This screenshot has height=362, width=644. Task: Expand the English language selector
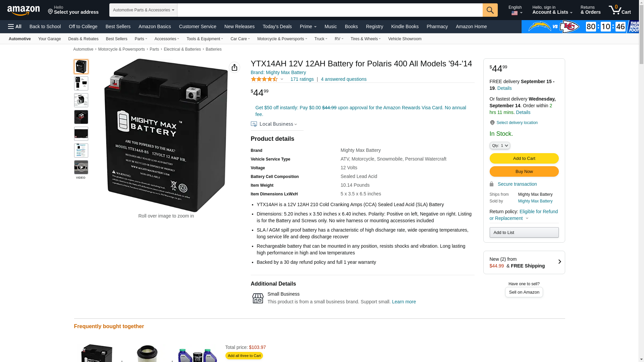click(515, 10)
